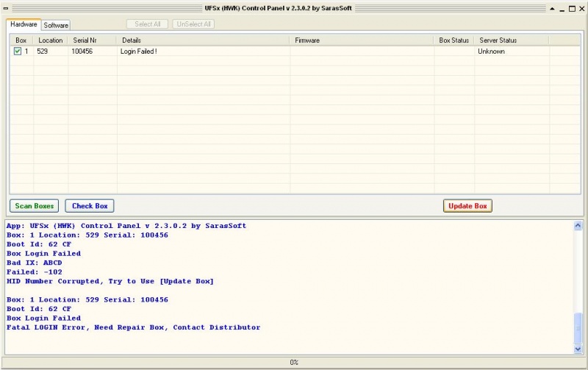Sort by the Location column header
This screenshot has width=588, height=370.
[x=51, y=40]
